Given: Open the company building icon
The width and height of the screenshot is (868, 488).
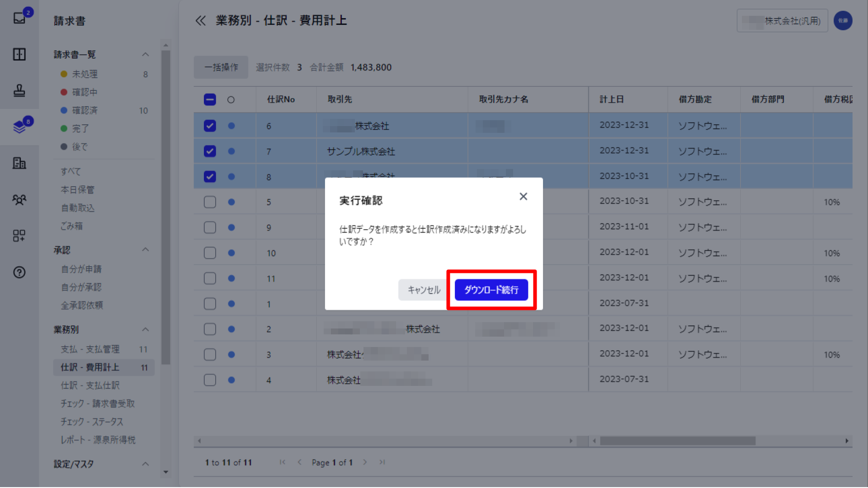Looking at the screenshot, I should (19, 163).
